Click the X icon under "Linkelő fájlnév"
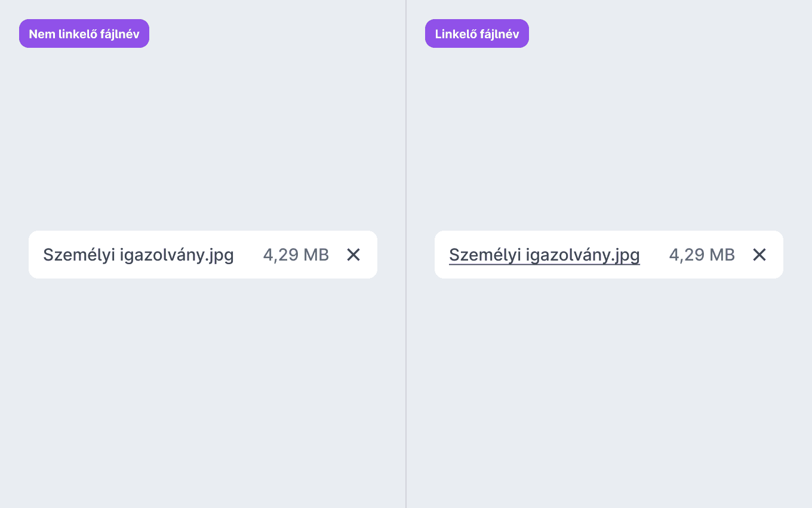This screenshot has height=508, width=812. [759, 255]
